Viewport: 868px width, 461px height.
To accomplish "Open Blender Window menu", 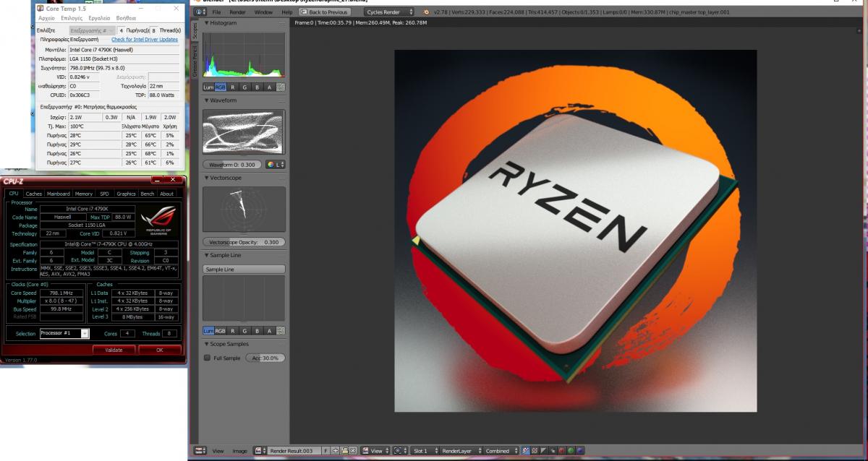I will pos(263,12).
